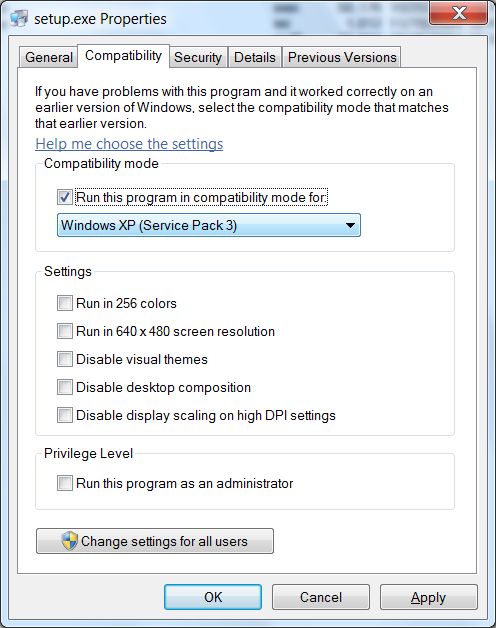Image resolution: width=496 pixels, height=628 pixels.
Task: Tick Disable visual themes checkbox
Action: (65, 359)
